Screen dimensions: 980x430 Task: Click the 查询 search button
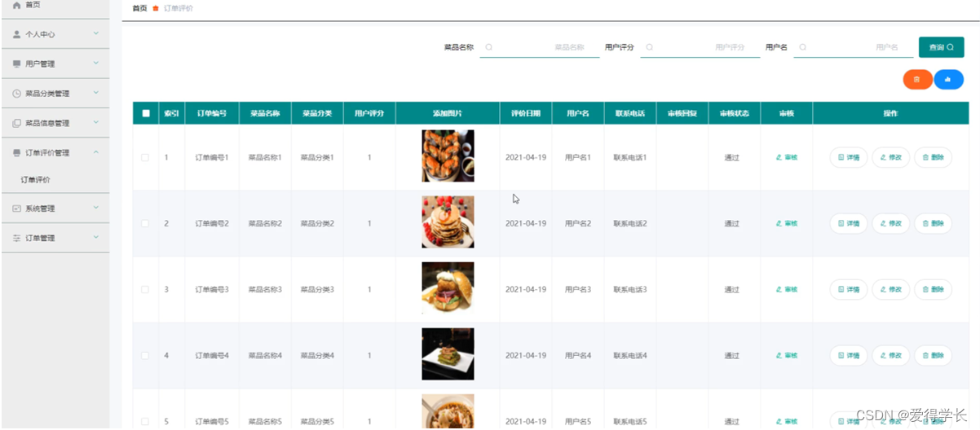pyautogui.click(x=941, y=47)
